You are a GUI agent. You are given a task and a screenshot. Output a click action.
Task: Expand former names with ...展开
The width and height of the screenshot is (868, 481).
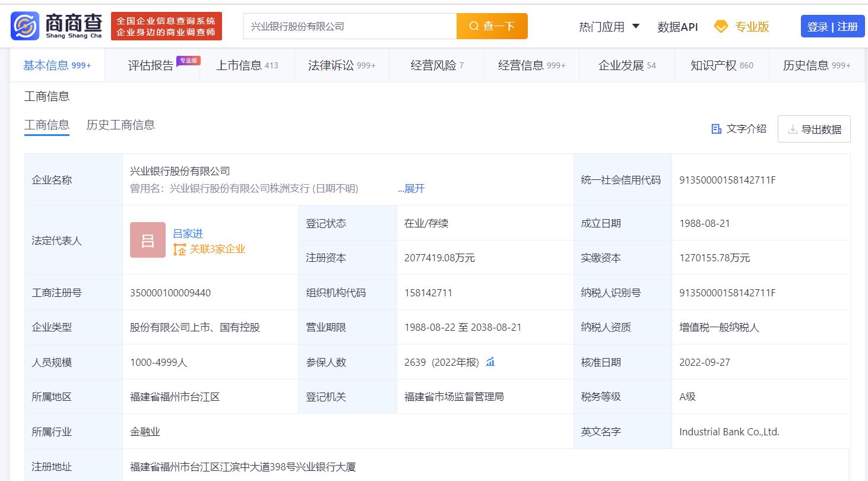(411, 189)
